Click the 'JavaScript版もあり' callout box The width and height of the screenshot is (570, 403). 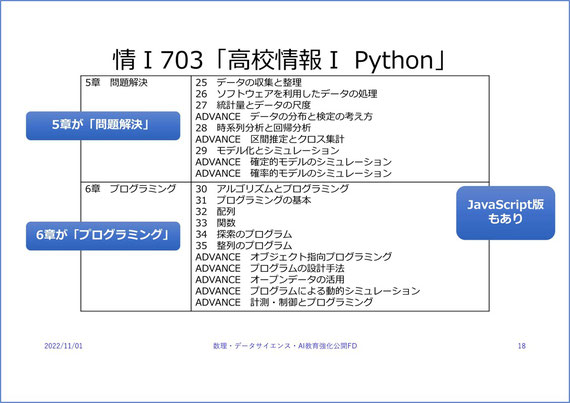coord(505,213)
